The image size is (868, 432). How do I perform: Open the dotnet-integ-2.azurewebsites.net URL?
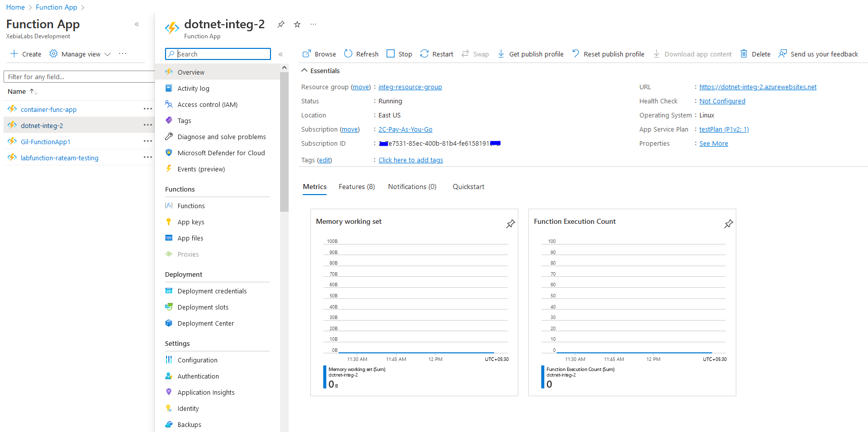click(x=758, y=87)
